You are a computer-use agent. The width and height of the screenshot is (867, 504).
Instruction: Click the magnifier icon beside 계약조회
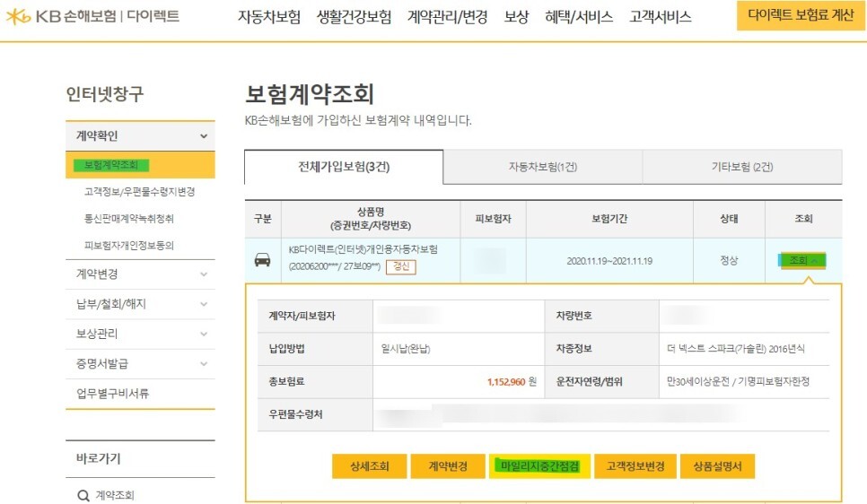point(83,496)
